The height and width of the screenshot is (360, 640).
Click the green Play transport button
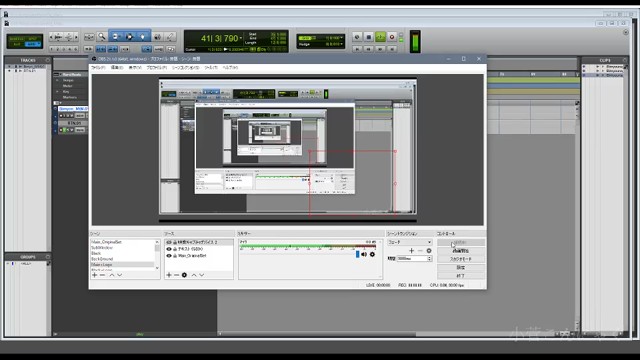380,37
